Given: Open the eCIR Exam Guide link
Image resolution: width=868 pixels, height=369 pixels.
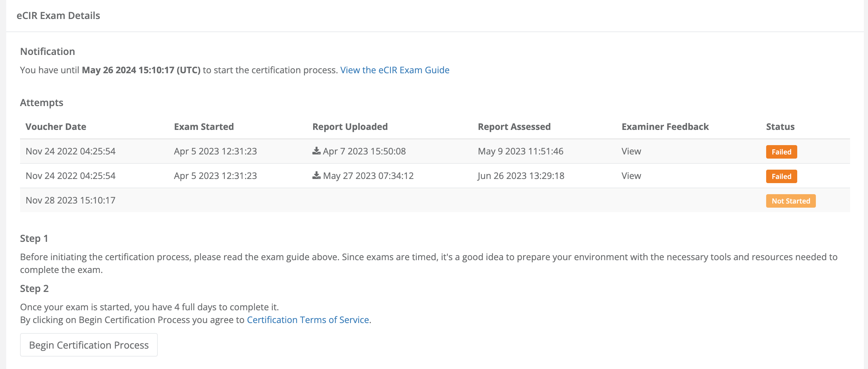Looking at the screenshot, I should 395,70.
